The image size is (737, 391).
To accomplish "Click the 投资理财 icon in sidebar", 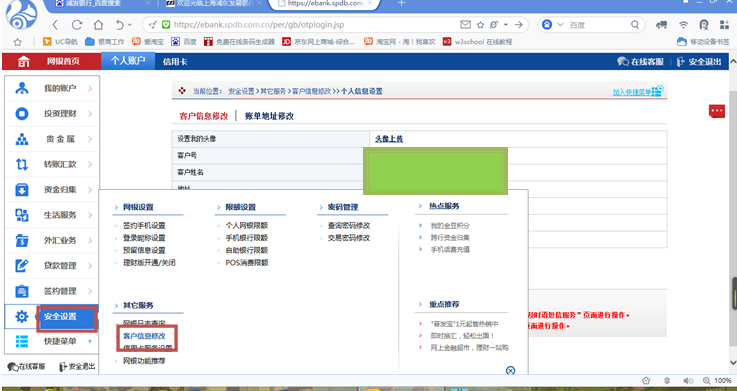I will pyautogui.click(x=22, y=113).
